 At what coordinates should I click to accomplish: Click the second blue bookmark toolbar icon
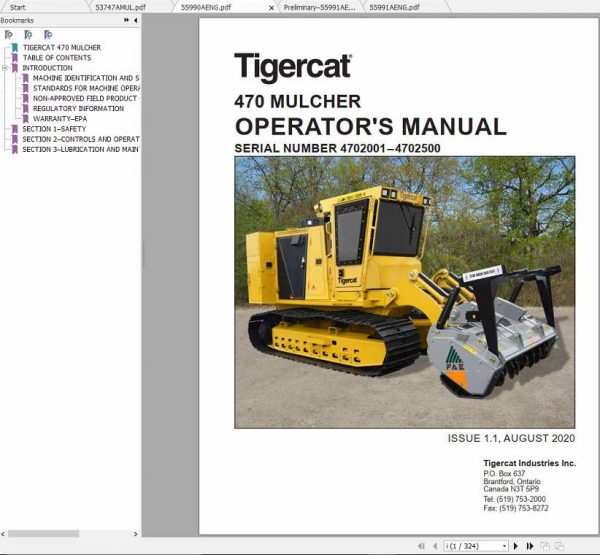click(28, 35)
